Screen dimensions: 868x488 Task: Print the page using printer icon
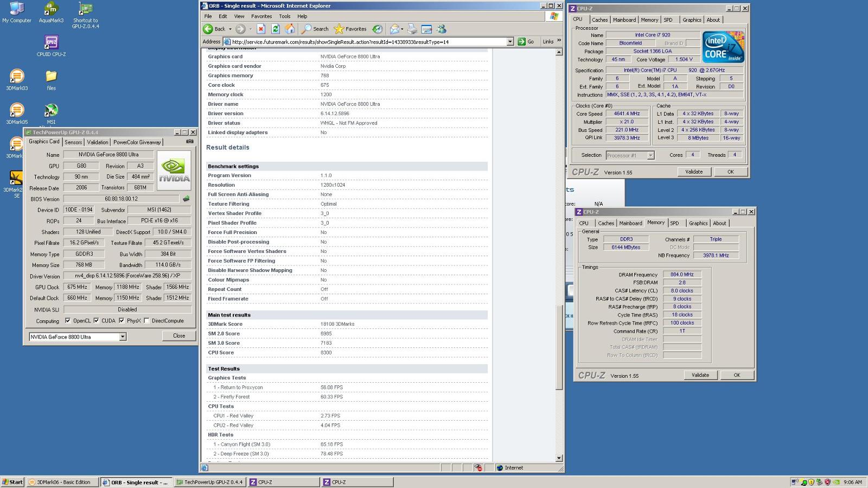412,29
